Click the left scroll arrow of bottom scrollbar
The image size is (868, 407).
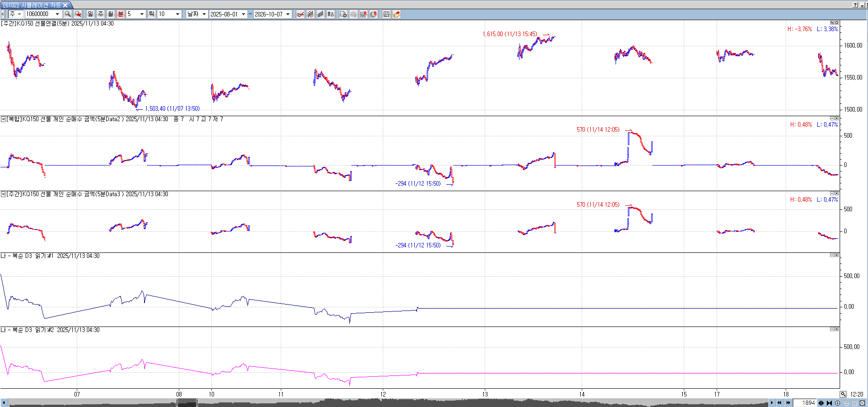(5, 403)
